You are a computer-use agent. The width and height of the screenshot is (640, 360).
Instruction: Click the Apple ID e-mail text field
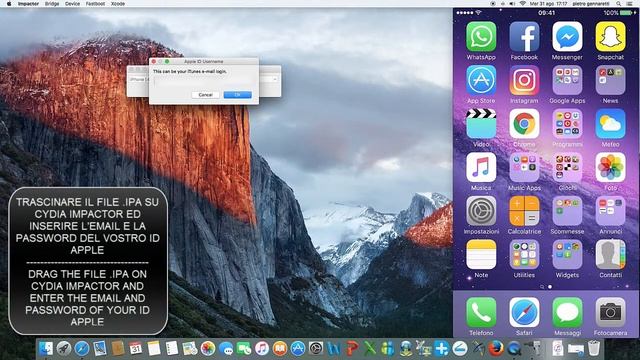click(203, 82)
